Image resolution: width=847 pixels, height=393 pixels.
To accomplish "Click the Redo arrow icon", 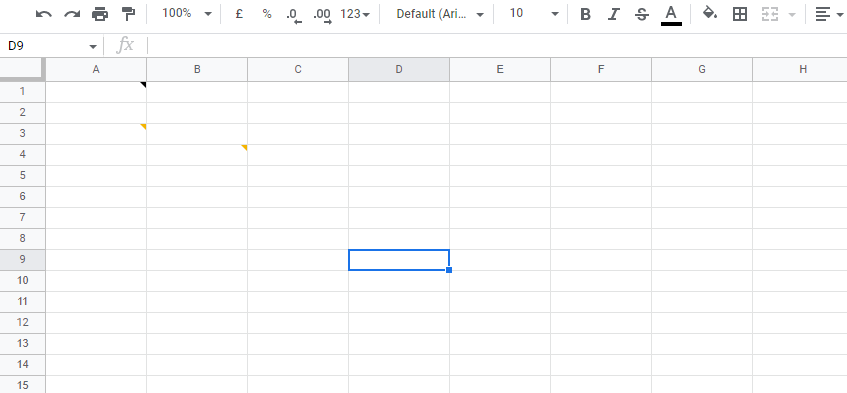I will tap(72, 14).
